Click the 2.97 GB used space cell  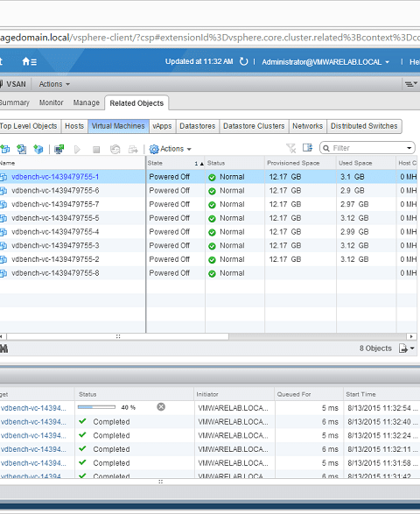point(354,204)
